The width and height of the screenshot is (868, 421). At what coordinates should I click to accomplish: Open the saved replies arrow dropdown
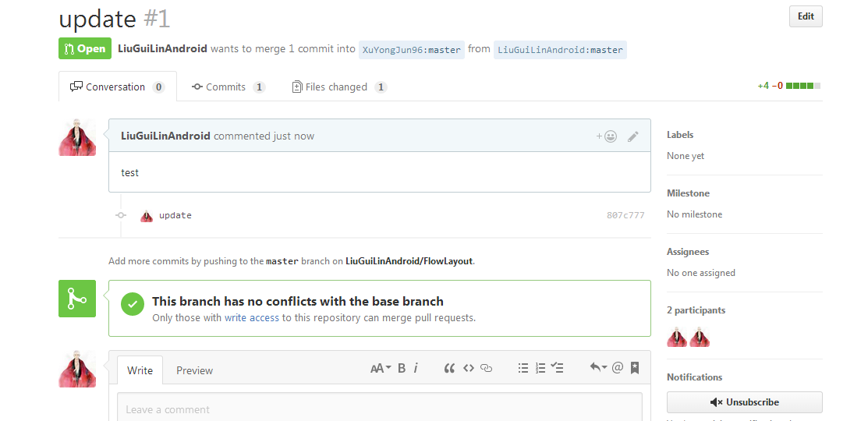(598, 367)
